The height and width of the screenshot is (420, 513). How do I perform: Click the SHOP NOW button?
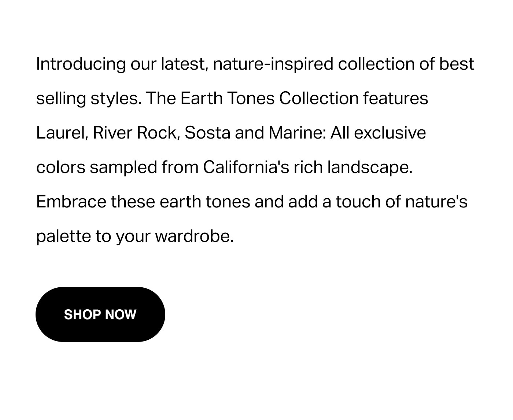100,314
